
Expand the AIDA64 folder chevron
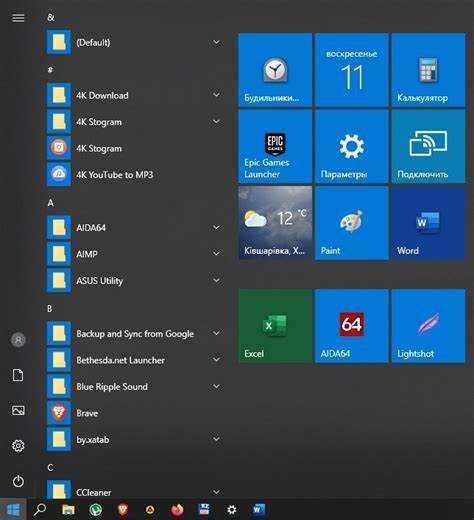point(216,228)
